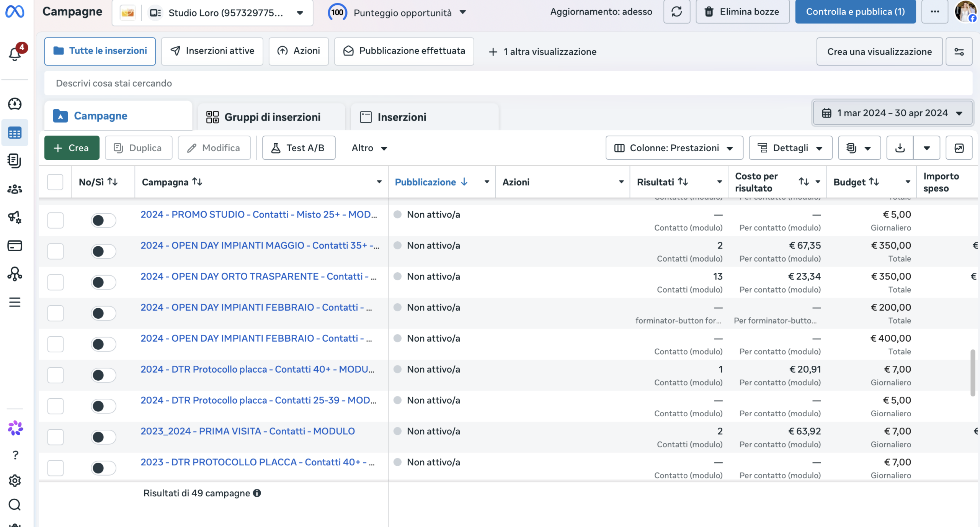
Task: Open the settings gear in sidebar
Action: click(15, 480)
